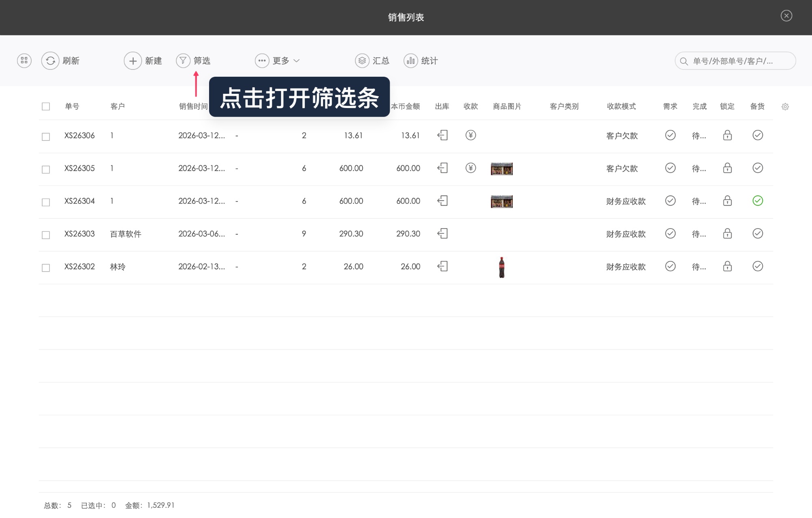Click the lock icon on row XS26304
This screenshot has height=518, width=812.
727,201
